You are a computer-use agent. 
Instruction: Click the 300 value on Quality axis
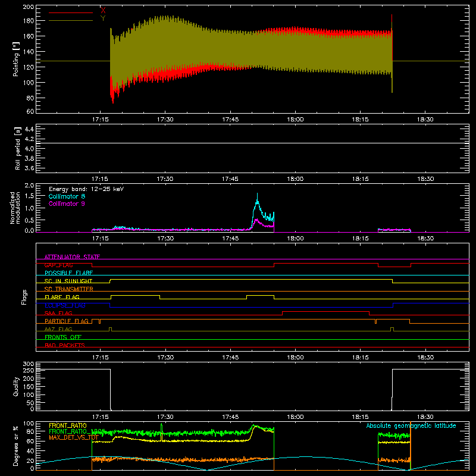click(29, 364)
